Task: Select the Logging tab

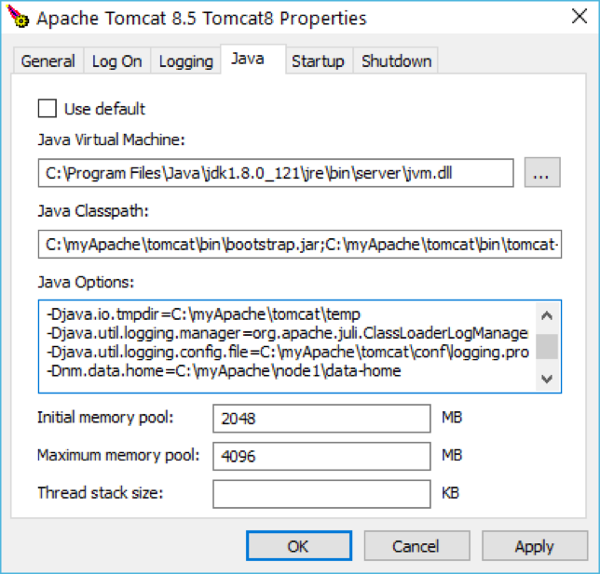Action: click(x=186, y=61)
